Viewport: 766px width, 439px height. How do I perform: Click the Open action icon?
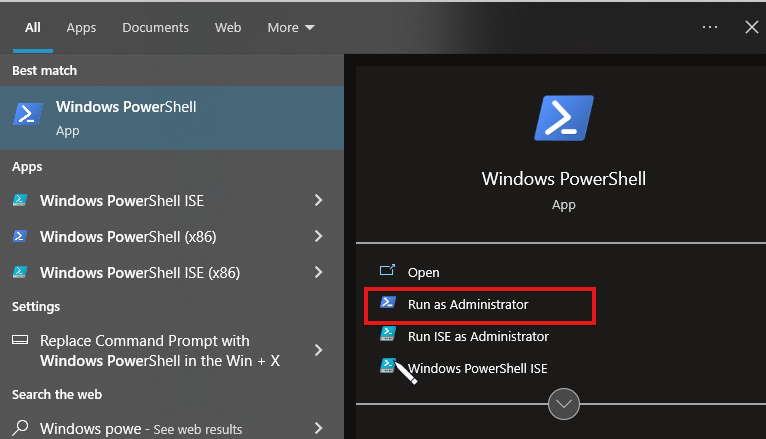387,270
